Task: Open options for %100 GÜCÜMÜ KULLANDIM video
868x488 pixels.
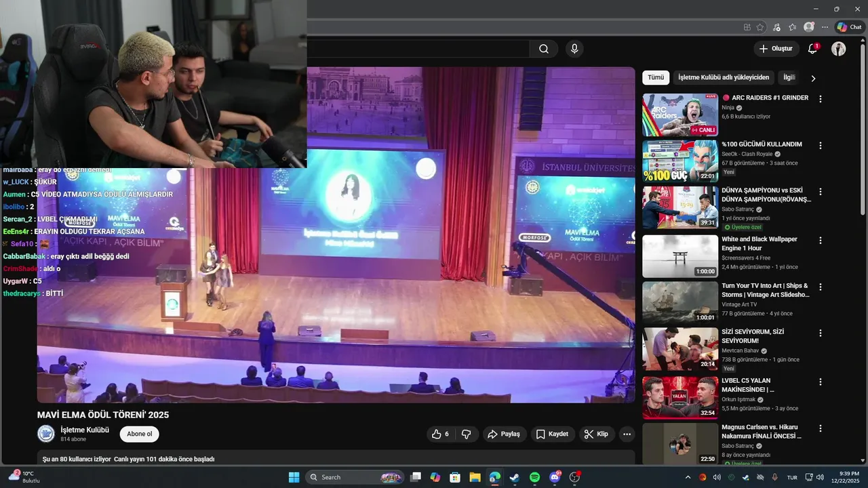Action: tap(821, 146)
